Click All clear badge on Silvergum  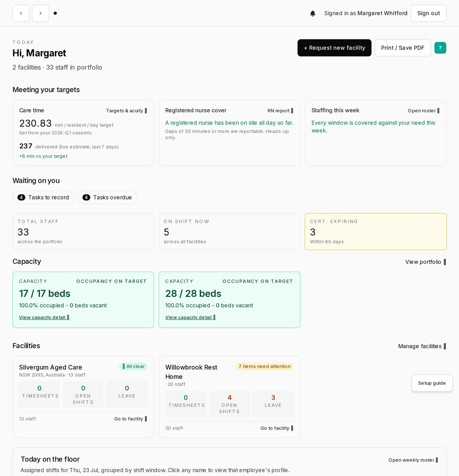tap(133, 366)
